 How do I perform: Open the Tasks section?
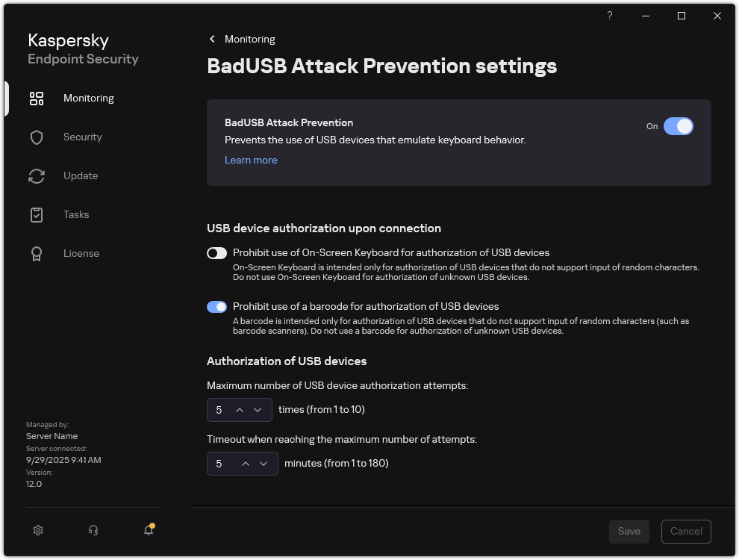coord(75,214)
